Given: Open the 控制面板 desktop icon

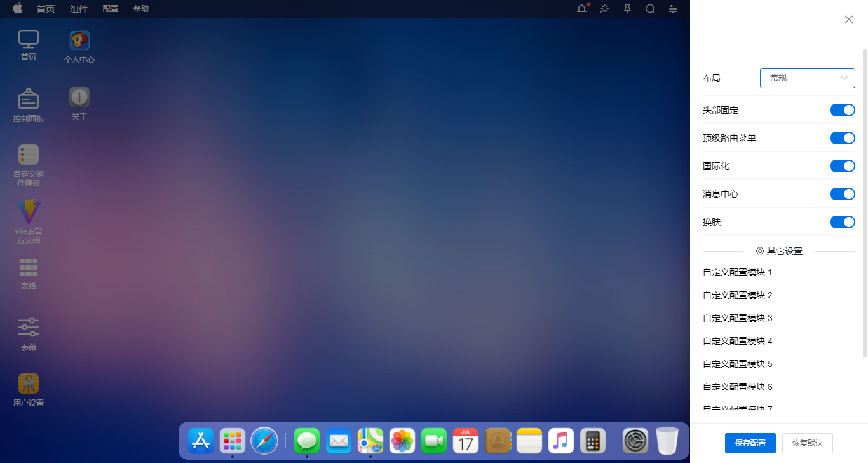Looking at the screenshot, I should tap(28, 104).
